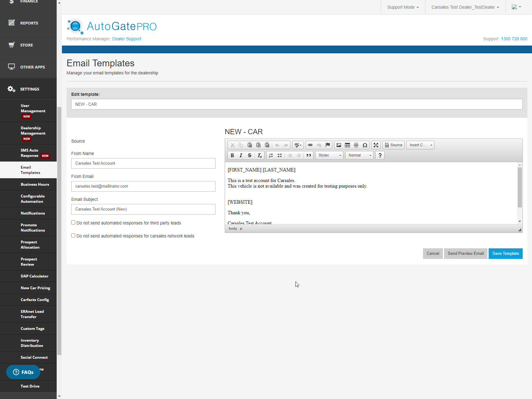Screen dimensions: 532x399
Task: Open Other Apps in the sidebar
Action: click(28, 67)
